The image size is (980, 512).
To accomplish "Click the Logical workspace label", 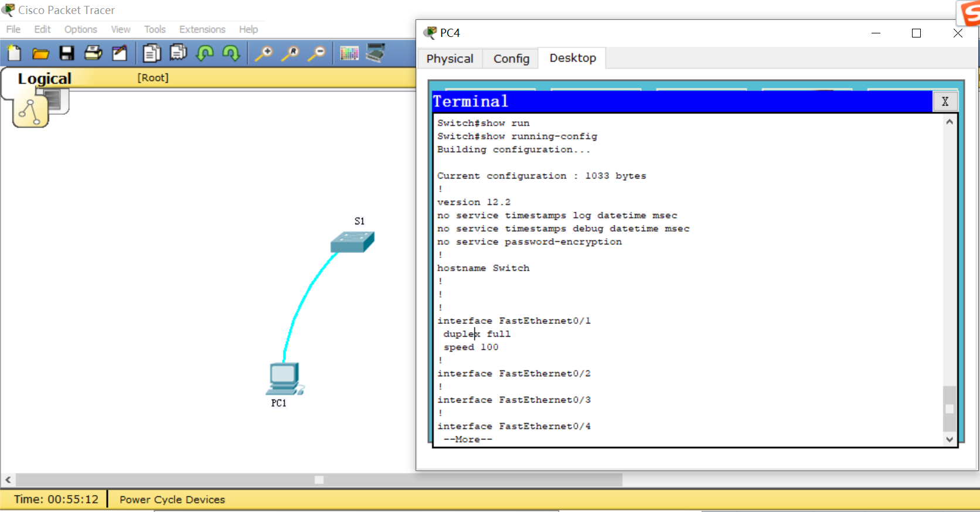I will point(45,78).
